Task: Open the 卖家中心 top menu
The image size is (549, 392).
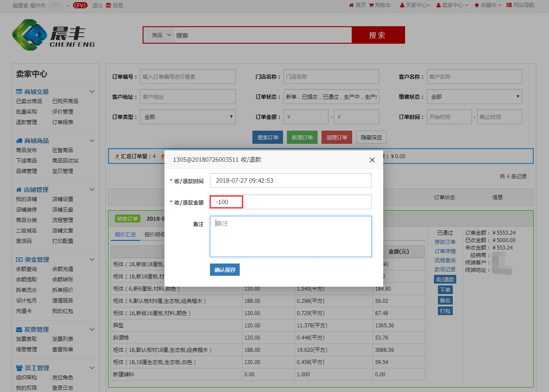Action: [x=452, y=5]
